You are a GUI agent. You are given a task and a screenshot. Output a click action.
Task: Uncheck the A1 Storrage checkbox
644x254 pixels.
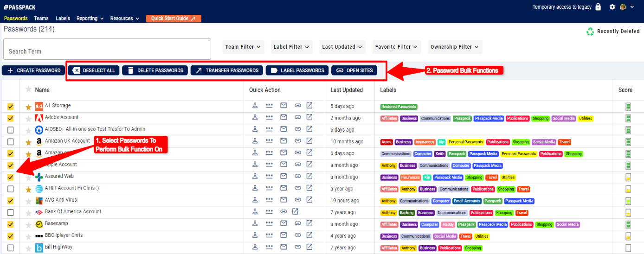tap(11, 107)
